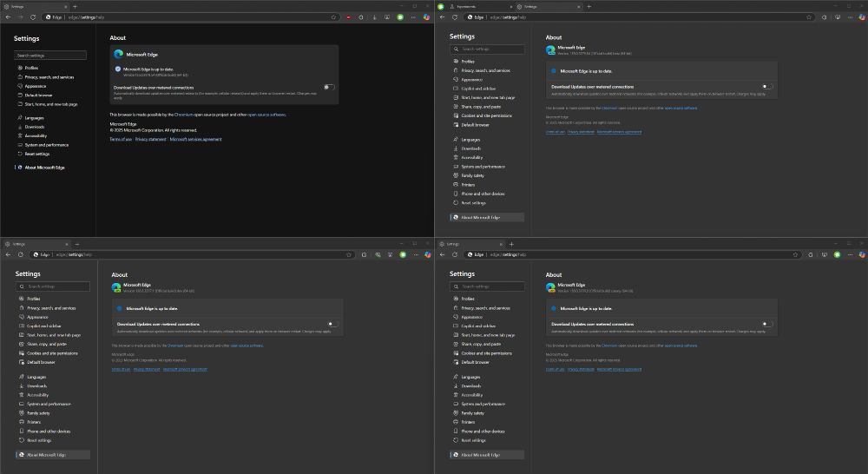Open open source software link in top-left window
Screen dimensions: 868x474
[266, 115]
